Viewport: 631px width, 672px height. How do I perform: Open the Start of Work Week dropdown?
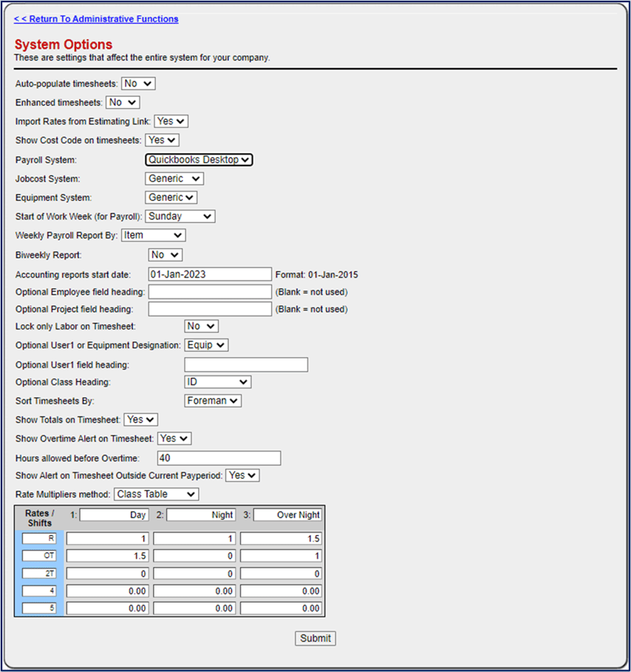[x=180, y=216]
